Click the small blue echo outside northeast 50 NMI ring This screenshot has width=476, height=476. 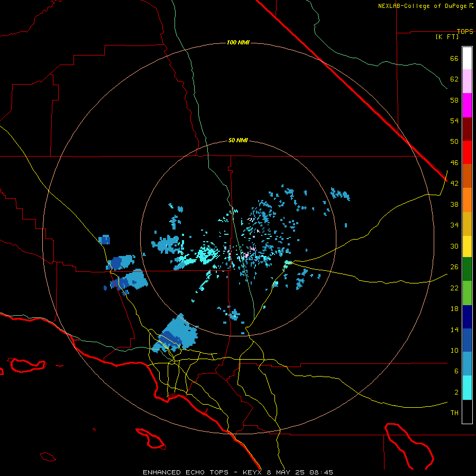pyautogui.click(x=340, y=194)
